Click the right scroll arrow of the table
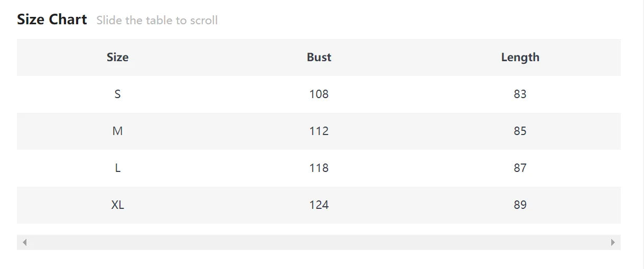The image size is (644, 269). tap(613, 242)
